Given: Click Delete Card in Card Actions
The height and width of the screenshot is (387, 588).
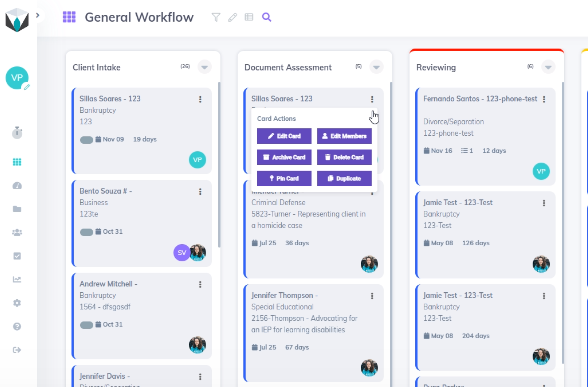Looking at the screenshot, I should 344,158.
